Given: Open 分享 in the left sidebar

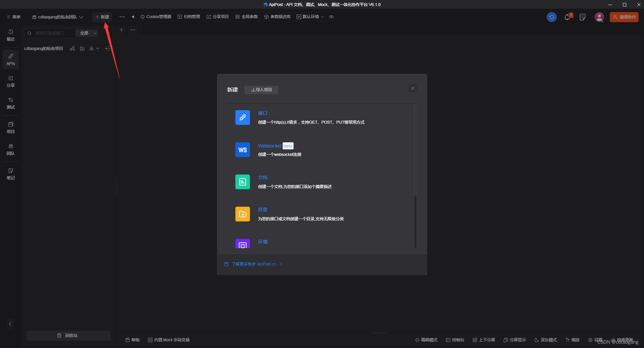Looking at the screenshot, I should click(x=11, y=81).
